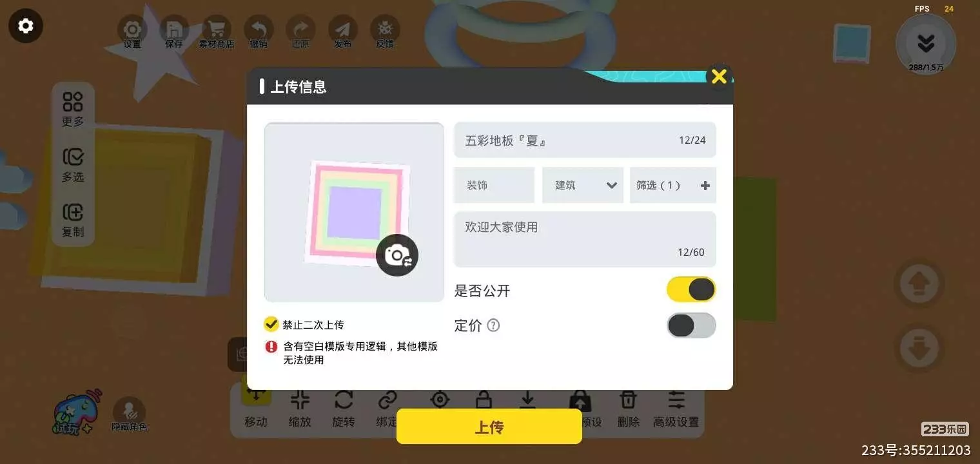Image resolution: width=980 pixels, height=464 pixels.
Task: Toggle the 是否公开 switch off
Action: coord(691,289)
